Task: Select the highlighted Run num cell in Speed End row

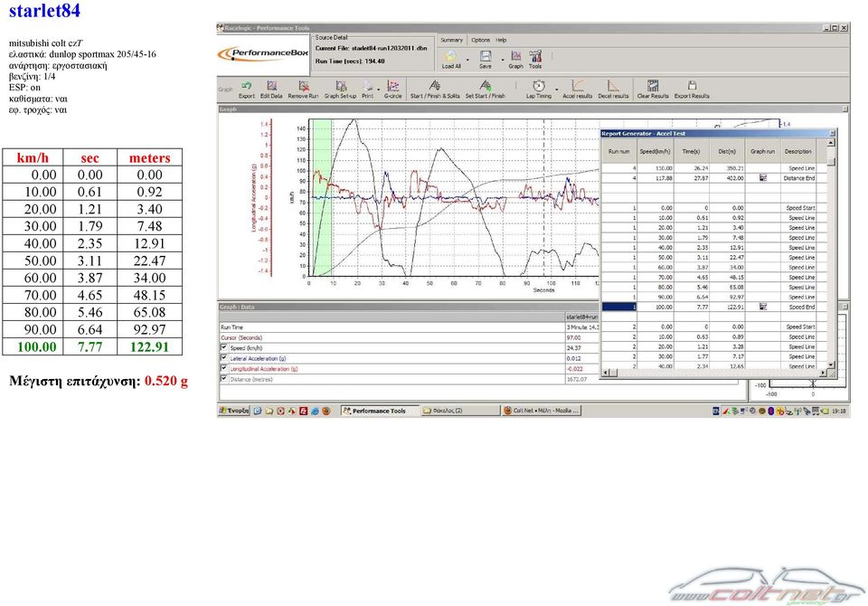Action: click(618, 307)
